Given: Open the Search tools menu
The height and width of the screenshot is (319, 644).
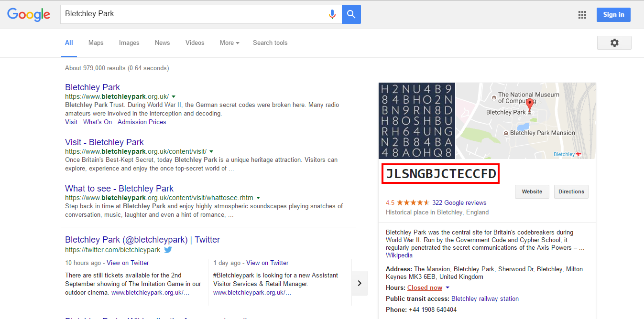Looking at the screenshot, I should click(270, 43).
